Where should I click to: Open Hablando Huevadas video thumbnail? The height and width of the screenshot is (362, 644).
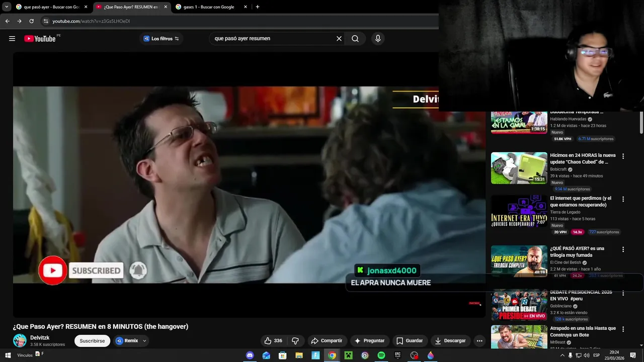point(519,122)
